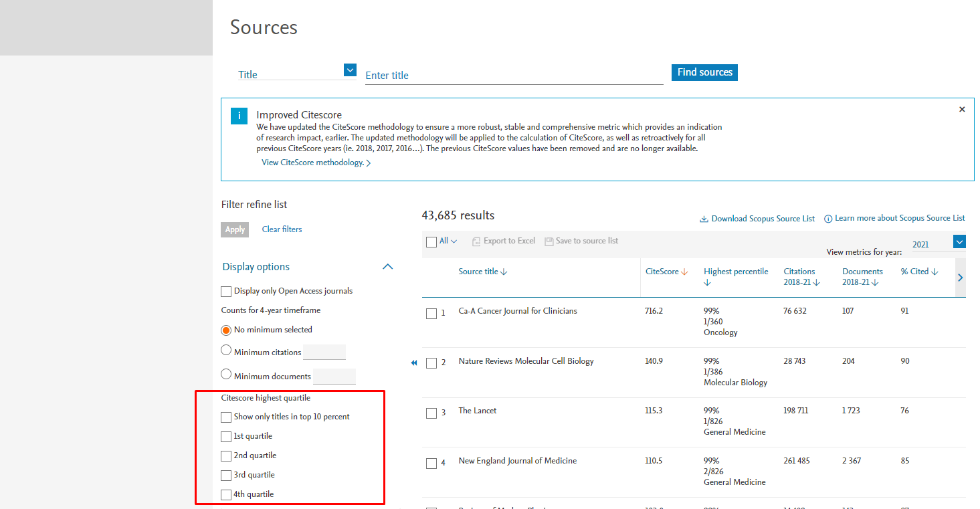Select the Minimum citations radio button

tap(226, 350)
